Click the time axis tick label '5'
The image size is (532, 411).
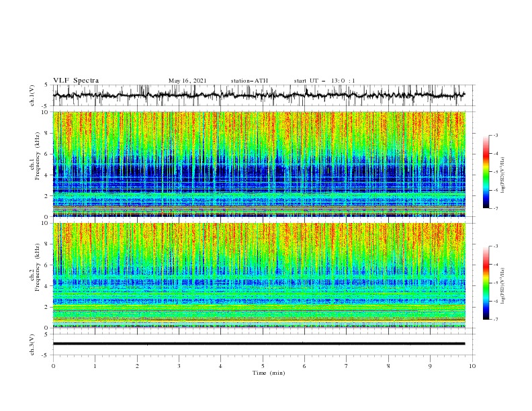(263, 366)
